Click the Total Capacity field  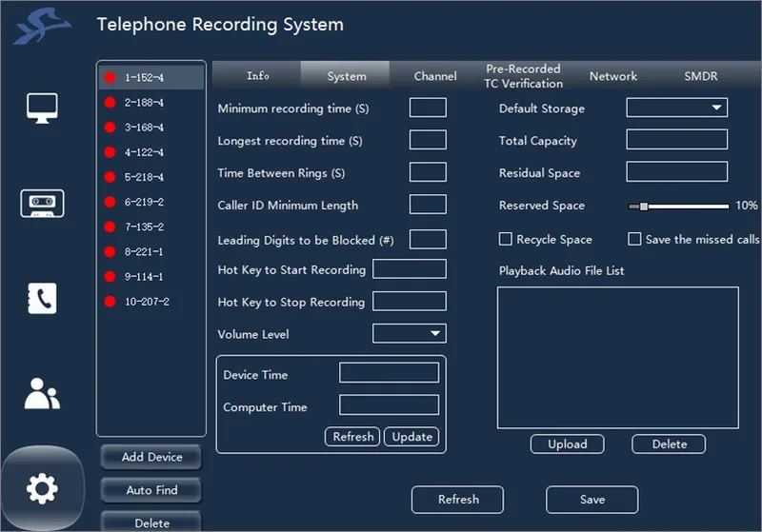pyautogui.click(x=677, y=139)
